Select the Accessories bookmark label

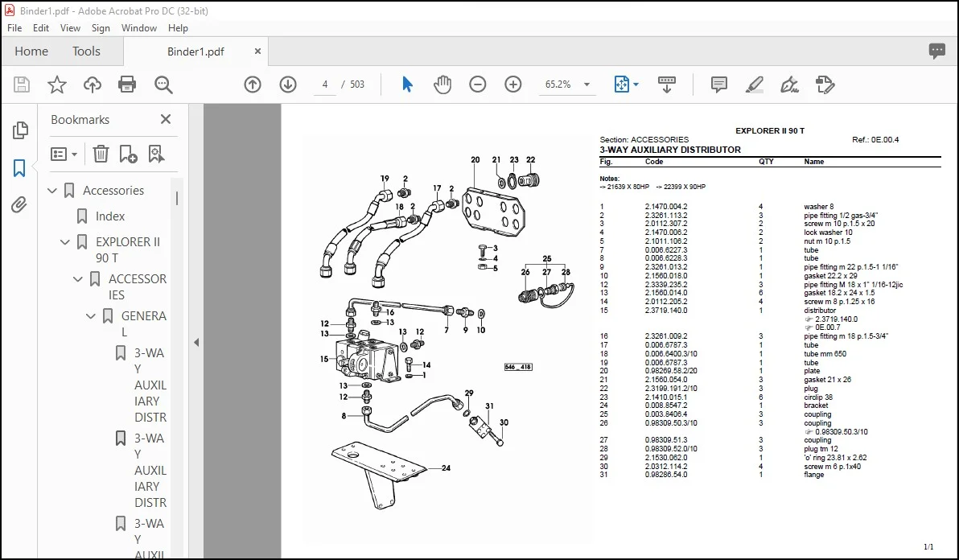point(113,191)
